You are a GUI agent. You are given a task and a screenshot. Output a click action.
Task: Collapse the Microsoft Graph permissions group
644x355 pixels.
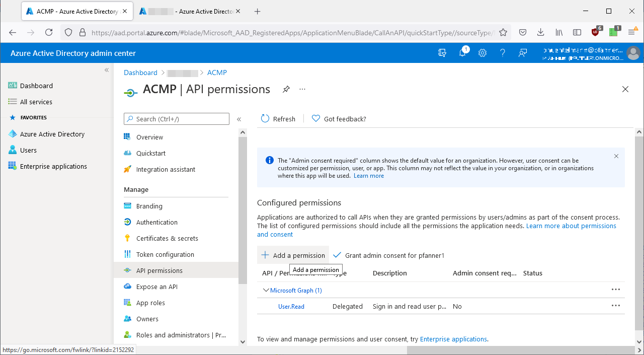click(266, 290)
